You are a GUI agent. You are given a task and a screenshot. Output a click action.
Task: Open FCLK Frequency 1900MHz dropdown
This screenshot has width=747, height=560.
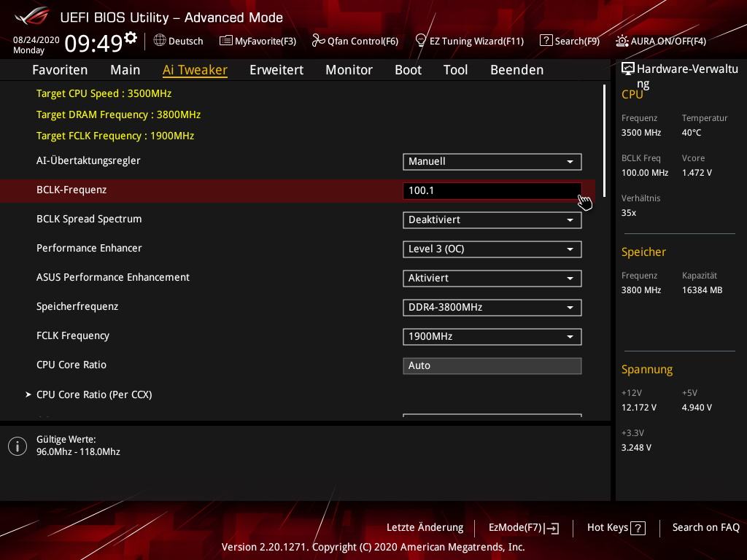[492, 337]
